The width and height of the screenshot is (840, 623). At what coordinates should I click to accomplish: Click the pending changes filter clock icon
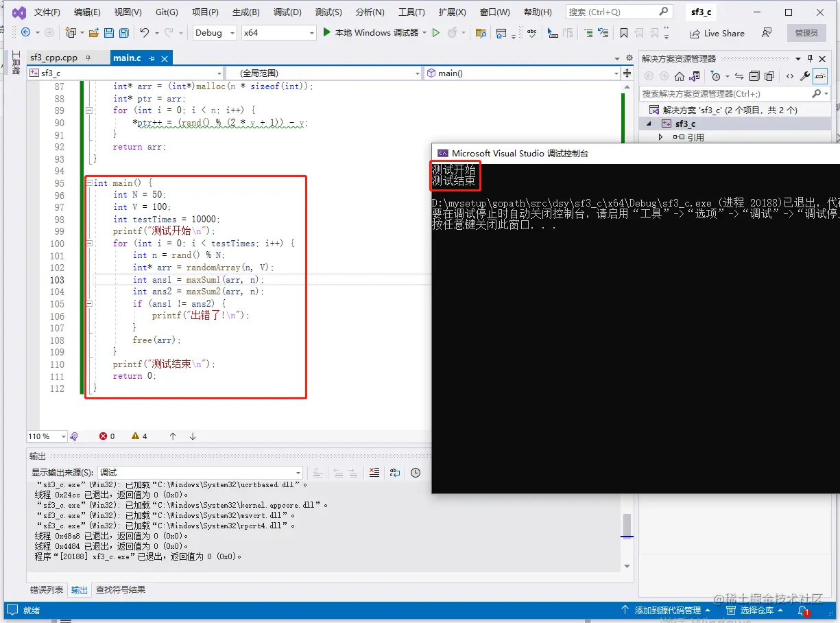click(x=716, y=76)
